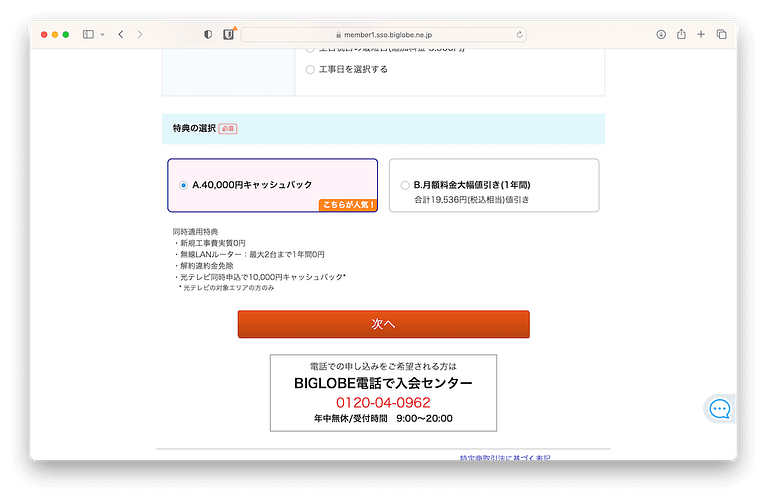Viewport: 767px width, 500px height.
Task: Open the privacy shield report icon
Action: (208, 34)
